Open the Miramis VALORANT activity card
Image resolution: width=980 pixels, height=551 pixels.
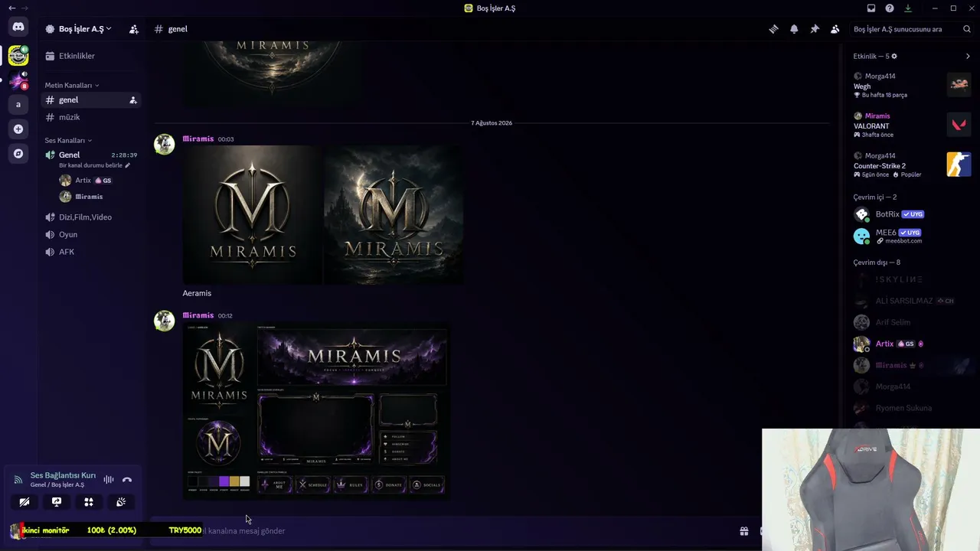click(x=911, y=125)
